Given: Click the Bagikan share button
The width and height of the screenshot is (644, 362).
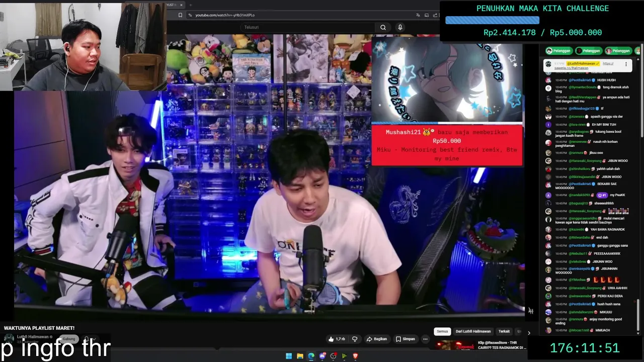Looking at the screenshot, I should click(377, 339).
